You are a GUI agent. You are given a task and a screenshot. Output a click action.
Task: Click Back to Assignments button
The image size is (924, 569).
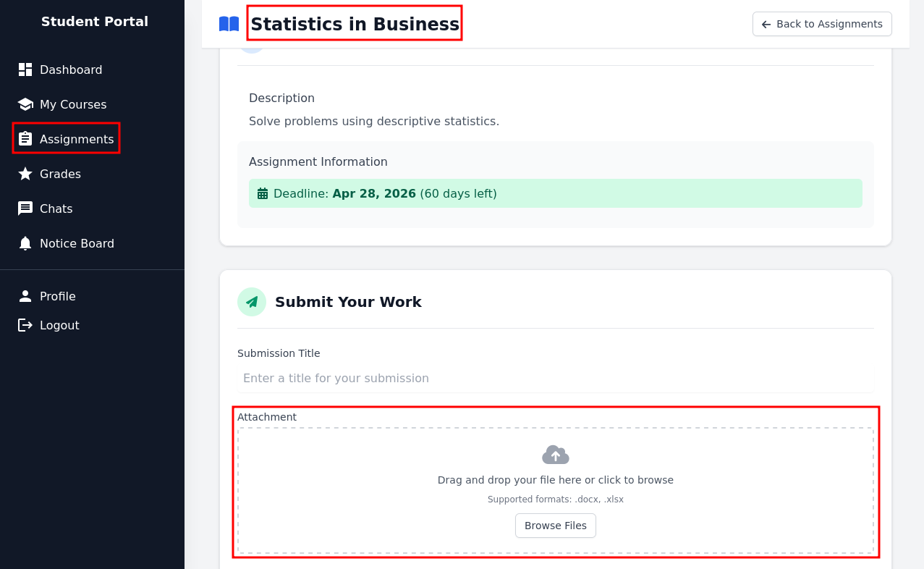(x=822, y=24)
